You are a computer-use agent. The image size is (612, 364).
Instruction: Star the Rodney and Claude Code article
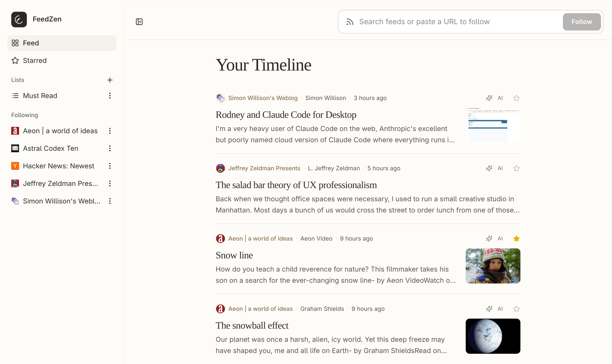pos(516,98)
